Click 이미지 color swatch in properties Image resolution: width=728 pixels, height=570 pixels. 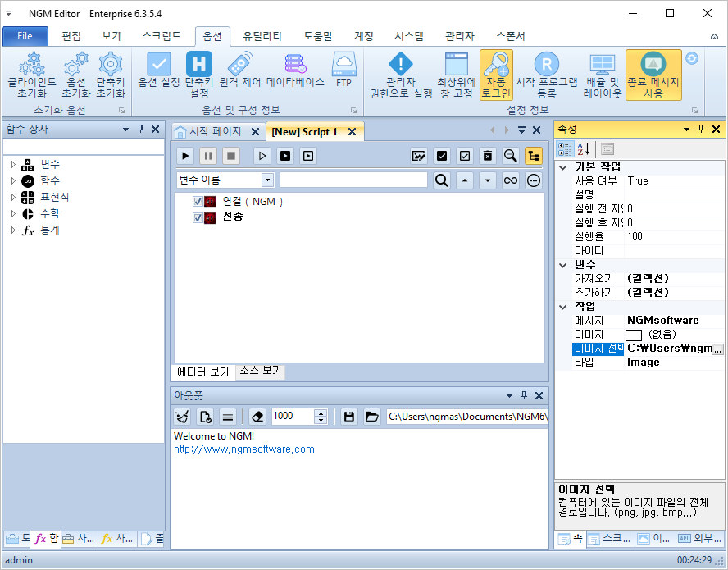[x=634, y=335]
